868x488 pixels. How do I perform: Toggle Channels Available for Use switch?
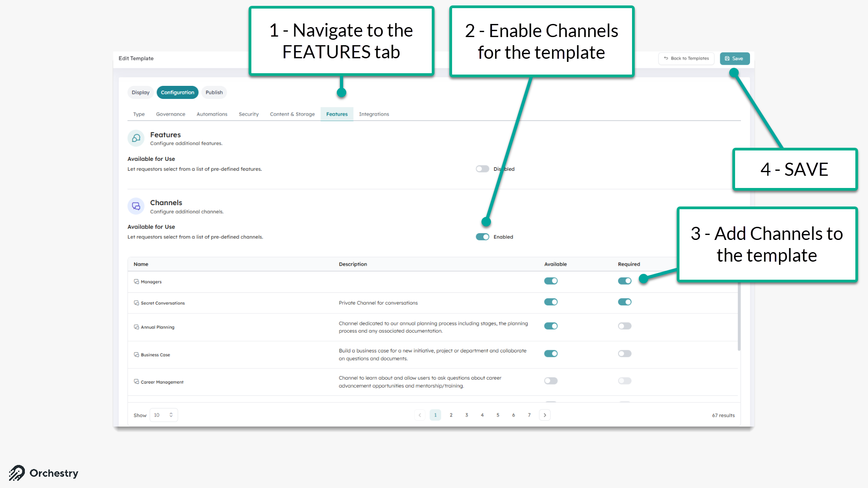(x=482, y=237)
